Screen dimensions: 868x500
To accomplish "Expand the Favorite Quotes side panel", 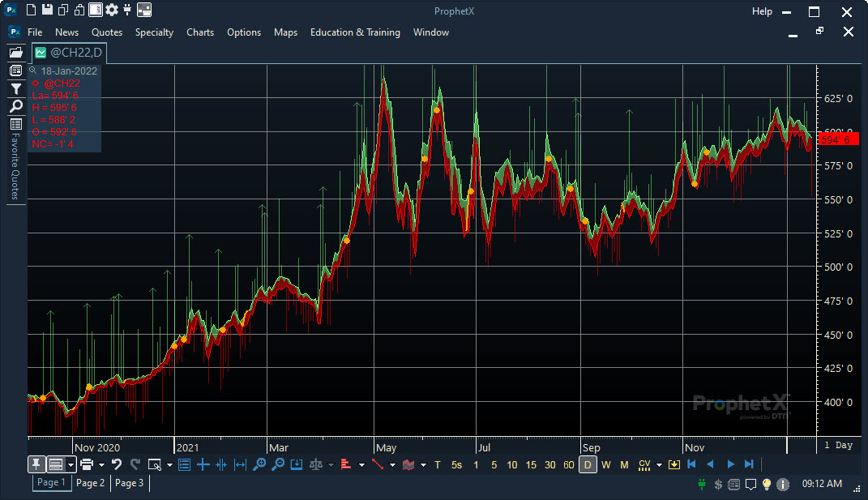I will click(15, 166).
